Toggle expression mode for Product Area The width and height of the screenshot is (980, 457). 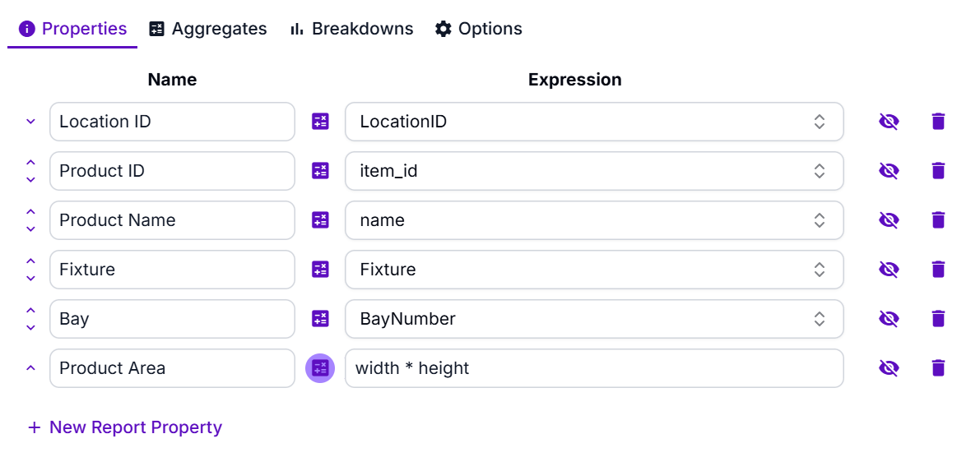(320, 368)
